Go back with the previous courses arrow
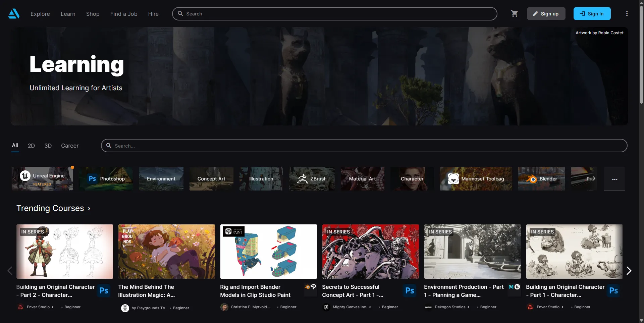The height and width of the screenshot is (323, 644). pos(10,271)
